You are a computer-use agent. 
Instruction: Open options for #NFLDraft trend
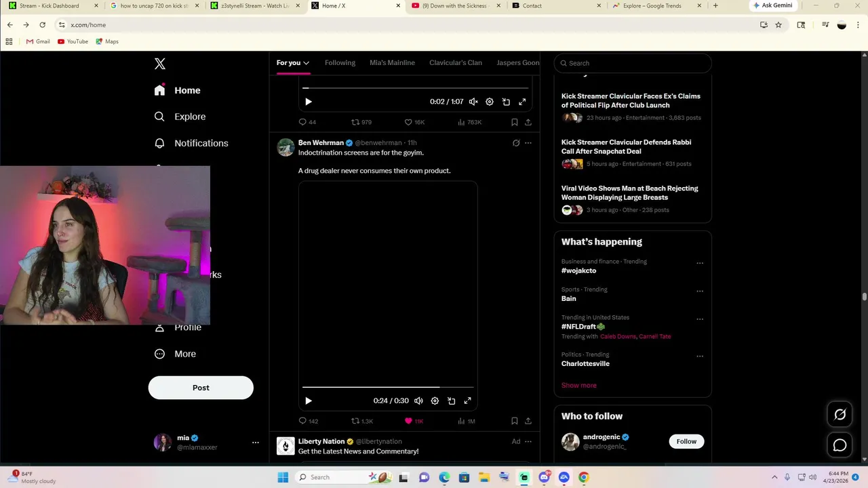700,319
